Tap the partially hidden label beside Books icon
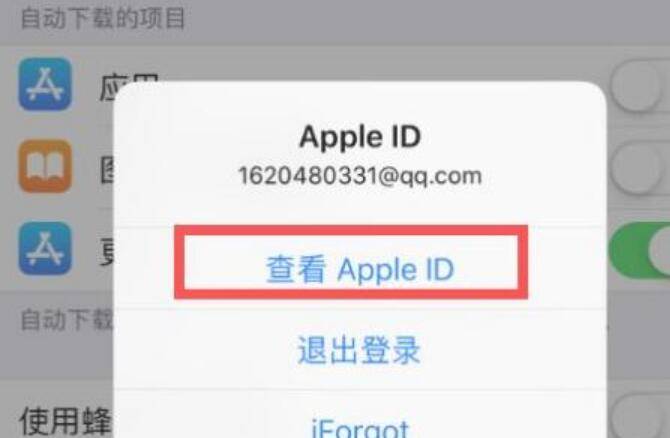The width and height of the screenshot is (670, 438). tap(107, 167)
